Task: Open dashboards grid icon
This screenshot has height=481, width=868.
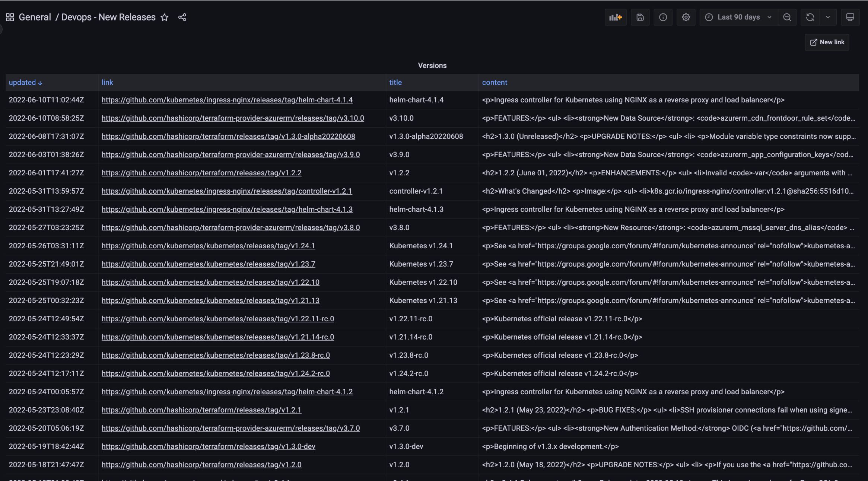Action: point(10,17)
